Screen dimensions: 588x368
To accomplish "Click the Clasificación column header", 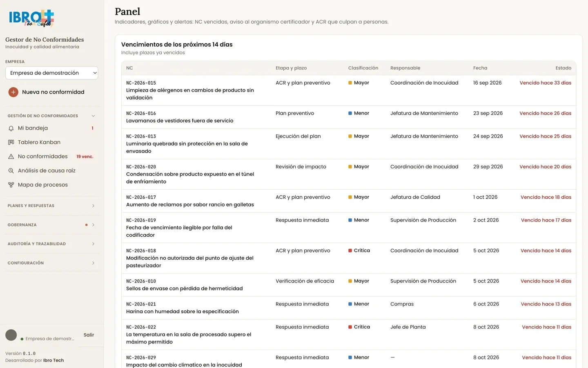I will [363, 68].
